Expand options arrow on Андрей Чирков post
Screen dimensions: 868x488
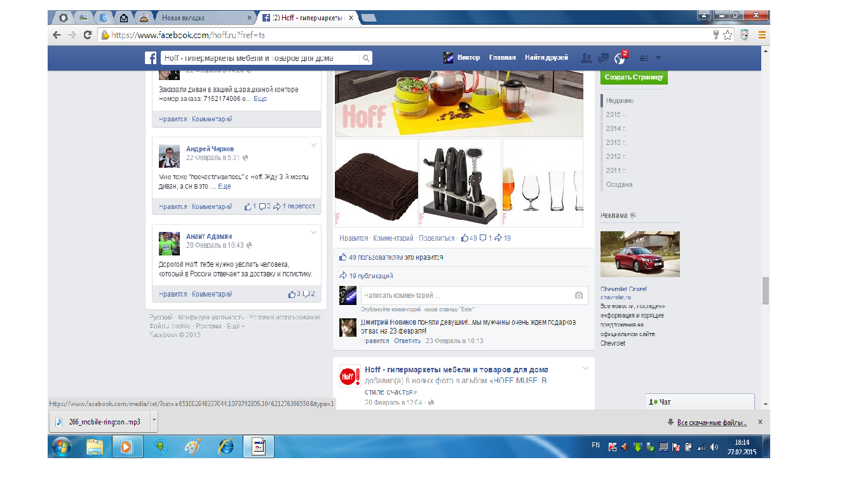[313, 146]
